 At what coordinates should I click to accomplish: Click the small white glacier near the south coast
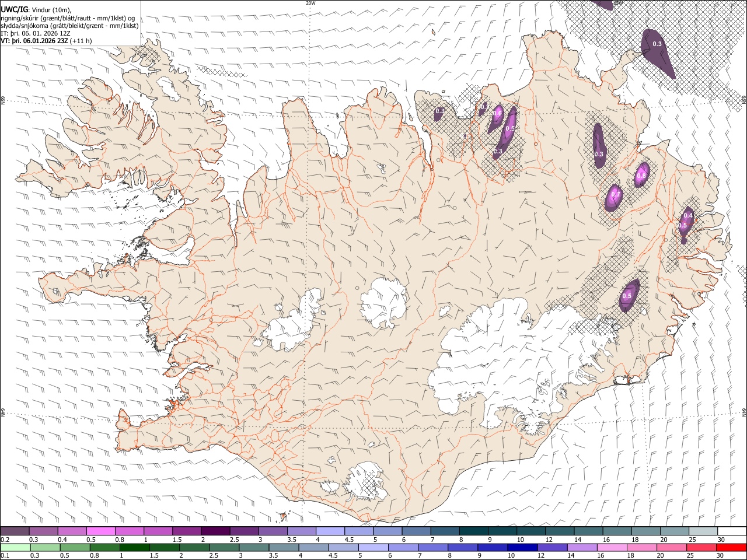point(366,481)
